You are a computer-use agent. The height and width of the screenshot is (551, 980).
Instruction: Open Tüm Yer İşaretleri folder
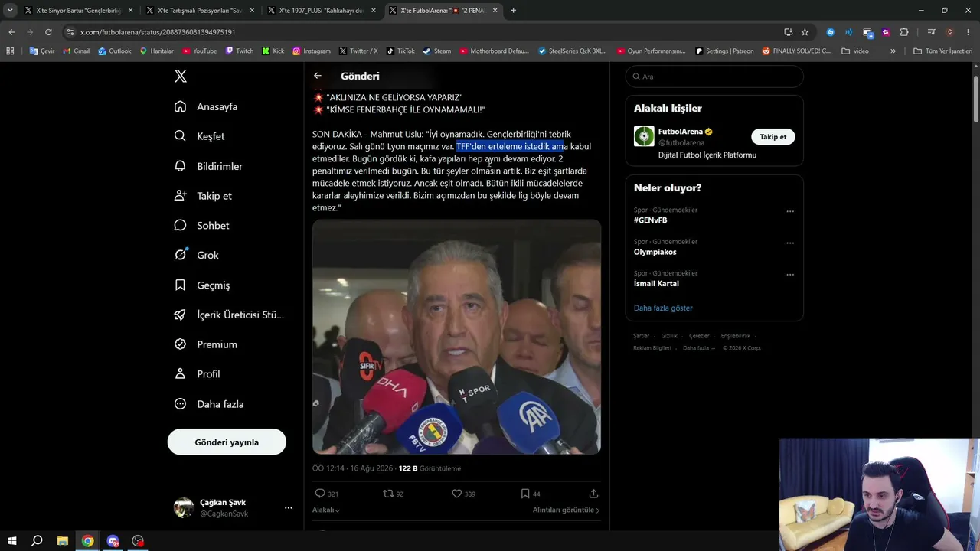tap(942, 51)
